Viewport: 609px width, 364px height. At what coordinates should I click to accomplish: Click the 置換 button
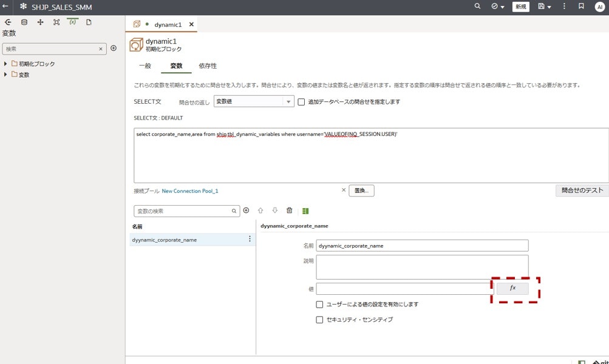click(361, 190)
